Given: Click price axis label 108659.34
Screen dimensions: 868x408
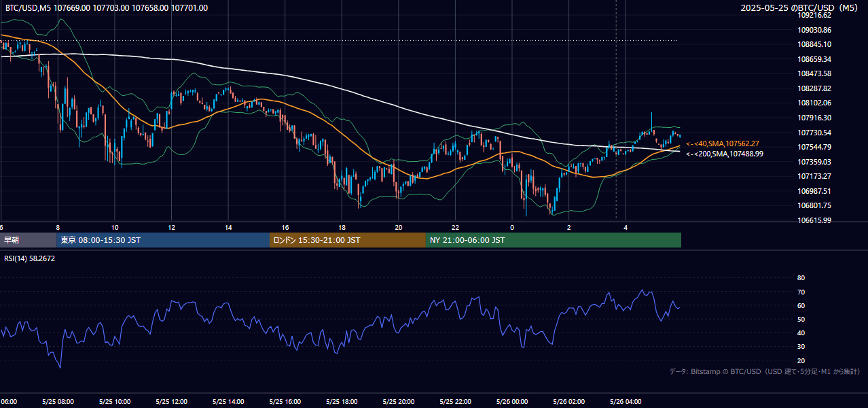Looking at the screenshot, I should [814, 59].
